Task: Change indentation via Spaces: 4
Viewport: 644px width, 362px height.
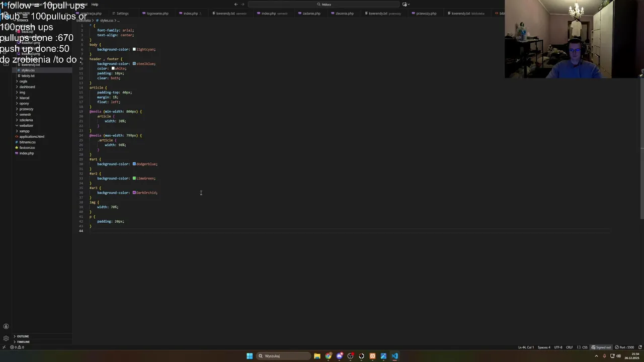Action: click(544, 347)
